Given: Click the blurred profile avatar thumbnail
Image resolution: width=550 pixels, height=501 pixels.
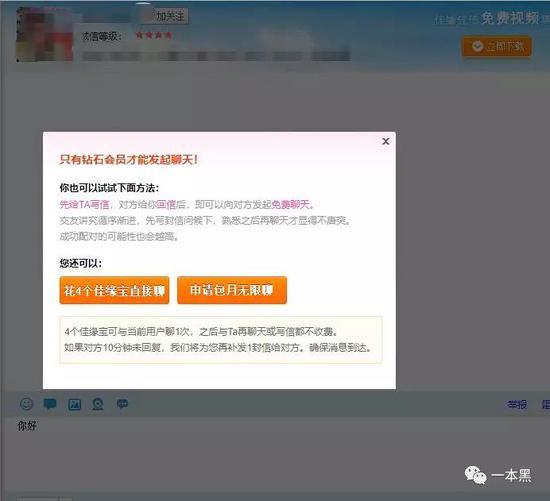Looking at the screenshot, I should click(x=45, y=34).
